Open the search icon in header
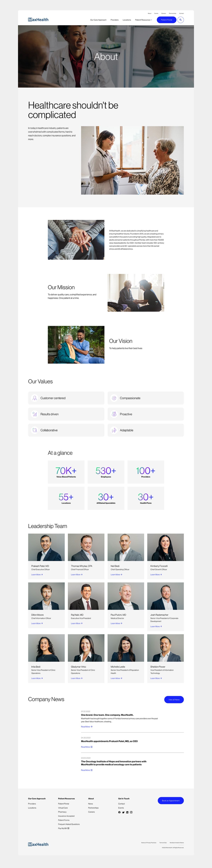Screen dimensions: 212x868 [x=181, y=20]
